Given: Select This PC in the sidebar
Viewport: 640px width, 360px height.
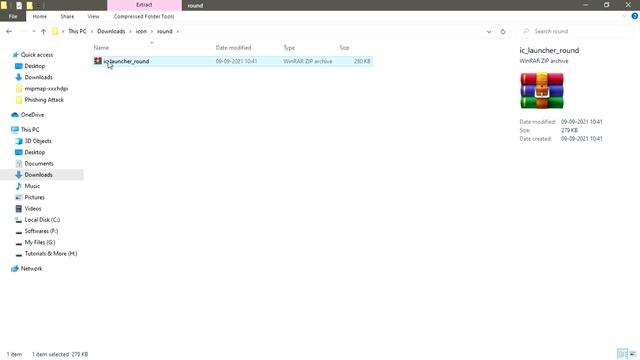Looking at the screenshot, I should click(30, 129).
